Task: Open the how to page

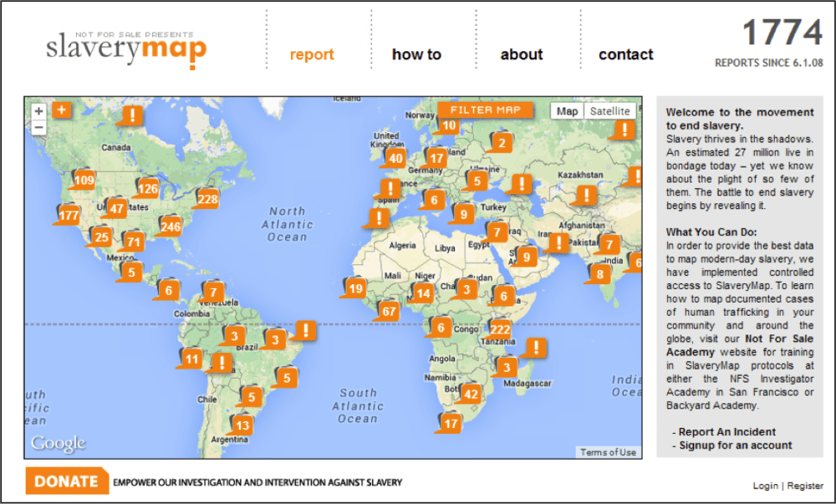Action: pyautogui.click(x=416, y=54)
